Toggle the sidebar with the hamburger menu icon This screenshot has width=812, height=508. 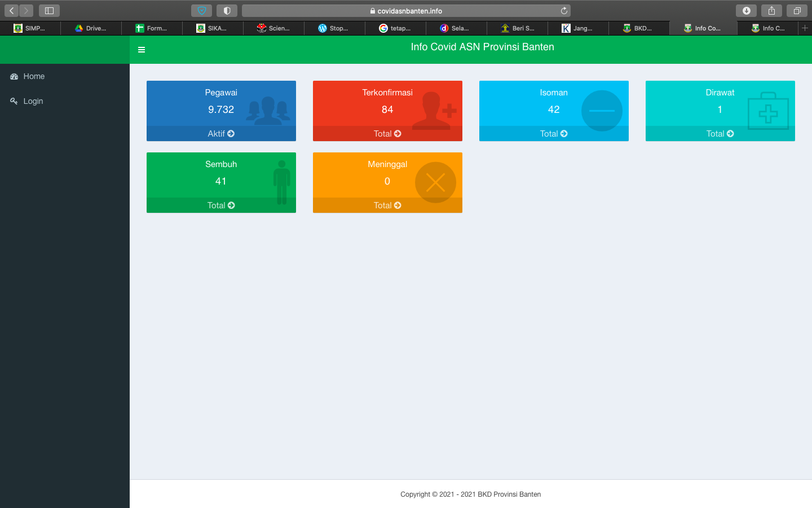click(x=142, y=50)
